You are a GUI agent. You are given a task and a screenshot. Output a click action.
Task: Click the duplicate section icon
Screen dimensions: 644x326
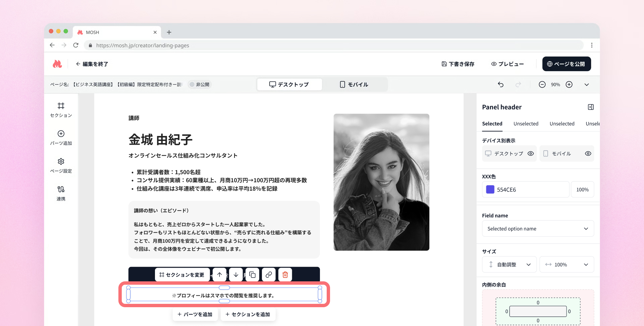[252, 275]
